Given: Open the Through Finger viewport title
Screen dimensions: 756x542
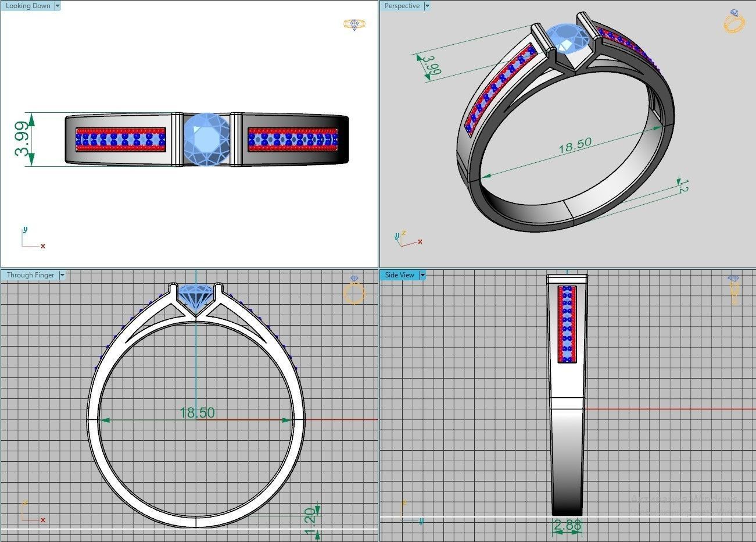Looking at the screenshot, I should 31,275.
